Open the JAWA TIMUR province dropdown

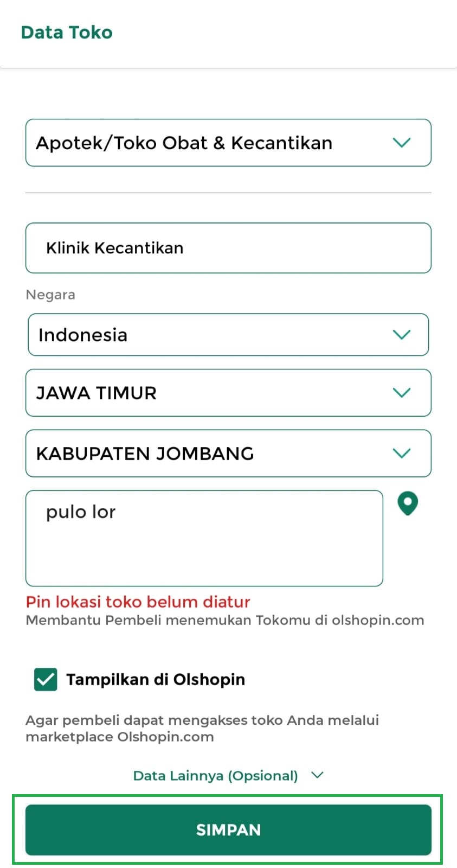pos(217,393)
